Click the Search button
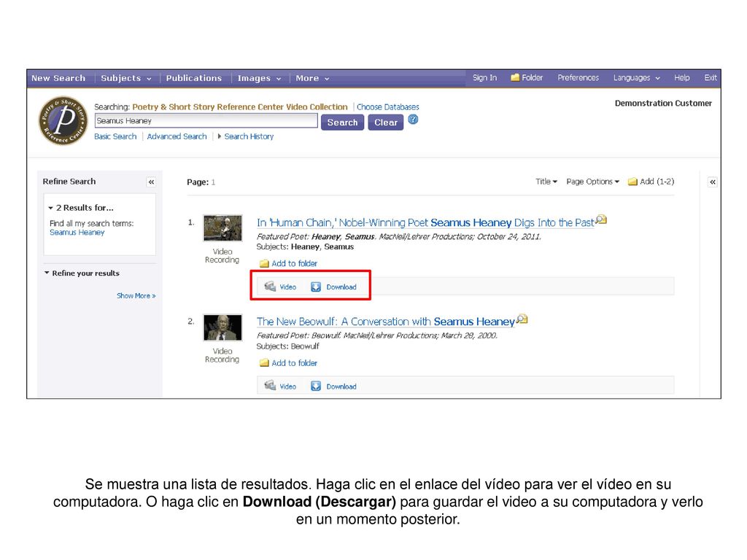The height and width of the screenshot is (560, 747). (x=342, y=122)
